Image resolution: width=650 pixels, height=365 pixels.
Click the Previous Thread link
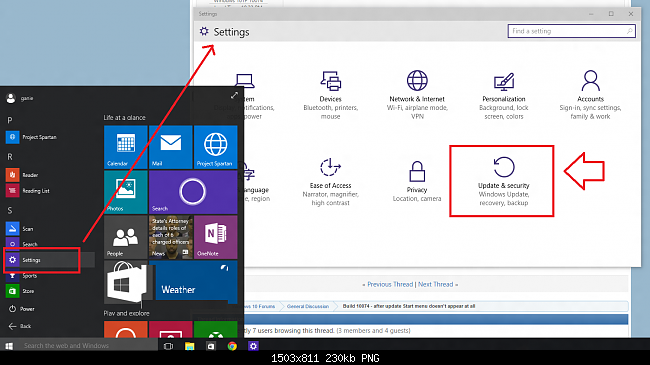390,285
